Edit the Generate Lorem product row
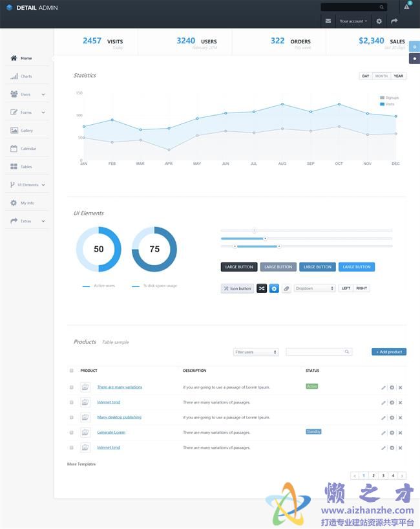 [x=383, y=433]
